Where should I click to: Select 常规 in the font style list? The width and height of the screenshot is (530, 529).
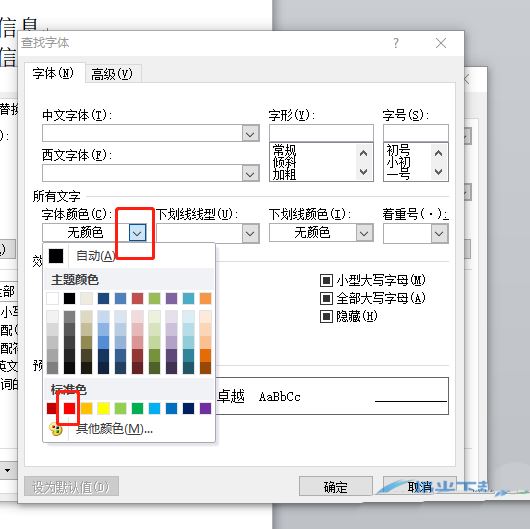click(x=284, y=150)
